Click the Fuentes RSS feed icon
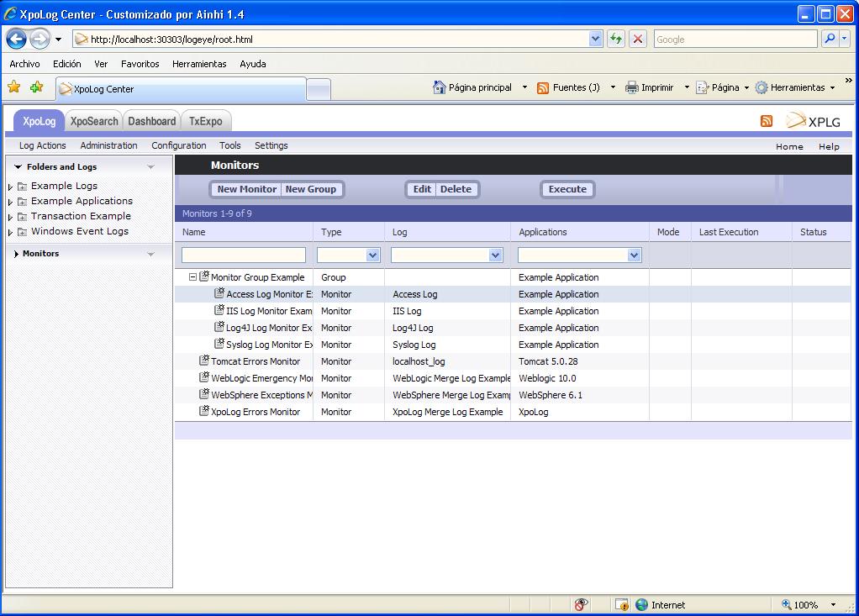This screenshot has width=859, height=616. click(543, 87)
